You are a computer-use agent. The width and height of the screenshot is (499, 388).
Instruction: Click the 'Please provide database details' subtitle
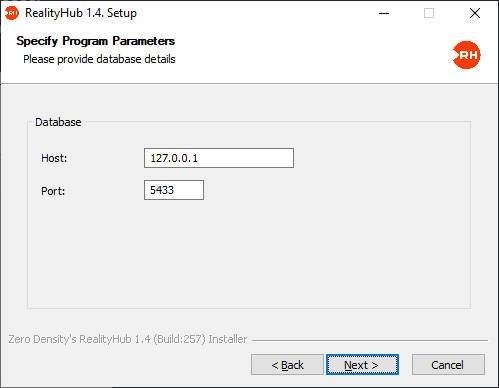tap(99, 59)
